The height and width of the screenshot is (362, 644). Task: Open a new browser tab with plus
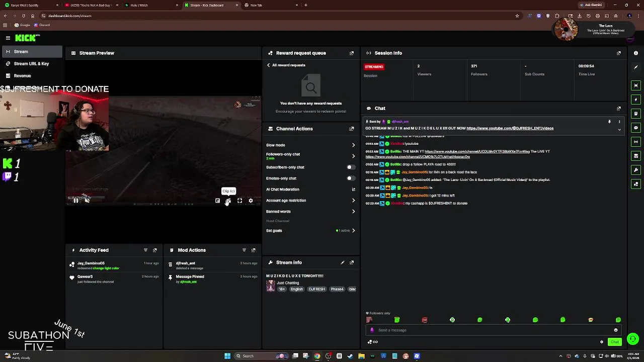(x=306, y=5)
